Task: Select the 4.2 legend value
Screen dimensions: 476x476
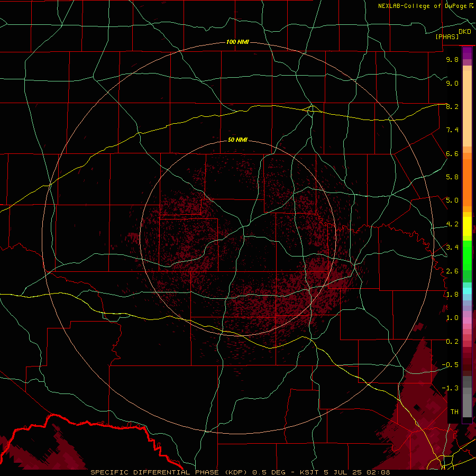Action: (x=452, y=224)
